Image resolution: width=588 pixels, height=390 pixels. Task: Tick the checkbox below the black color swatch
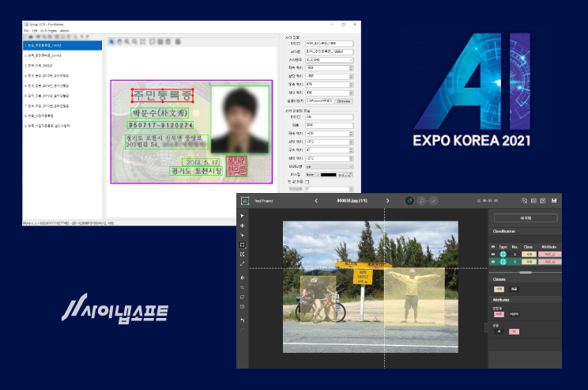click(x=307, y=182)
